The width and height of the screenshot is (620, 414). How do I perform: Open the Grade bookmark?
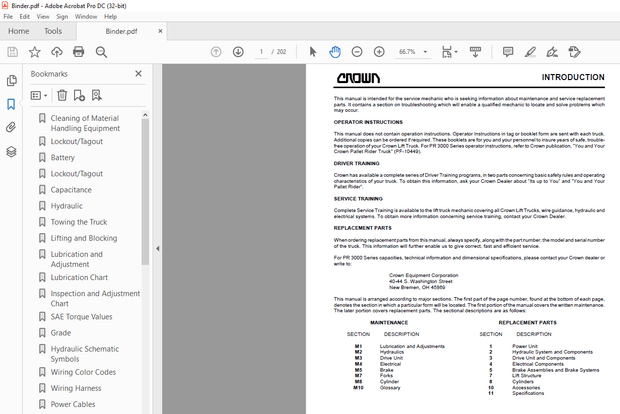tap(61, 333)
